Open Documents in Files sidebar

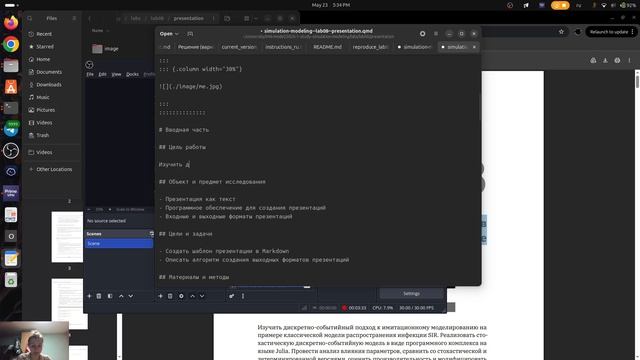click(x=49, y=72)
